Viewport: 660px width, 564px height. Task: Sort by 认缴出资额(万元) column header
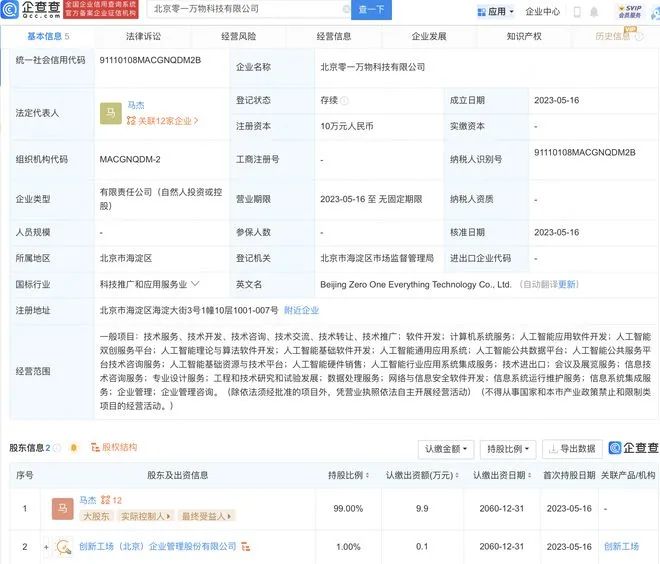coord(422,475)
